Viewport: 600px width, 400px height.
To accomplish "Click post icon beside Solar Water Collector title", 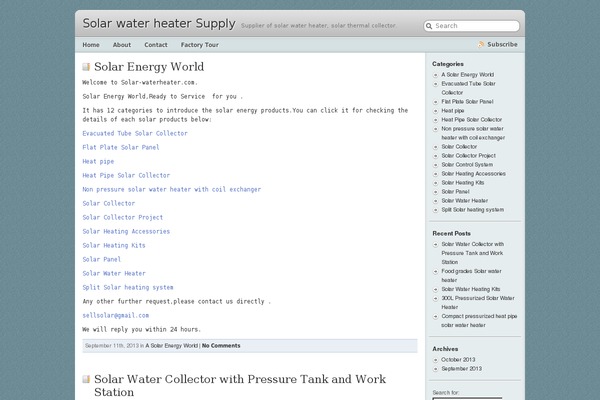I will [86, 379].
